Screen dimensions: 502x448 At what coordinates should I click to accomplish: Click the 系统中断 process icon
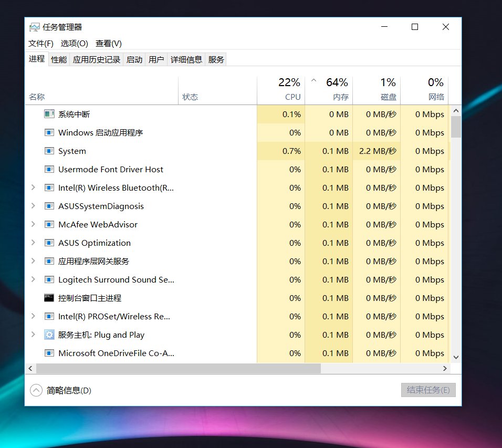pos(49,114)
